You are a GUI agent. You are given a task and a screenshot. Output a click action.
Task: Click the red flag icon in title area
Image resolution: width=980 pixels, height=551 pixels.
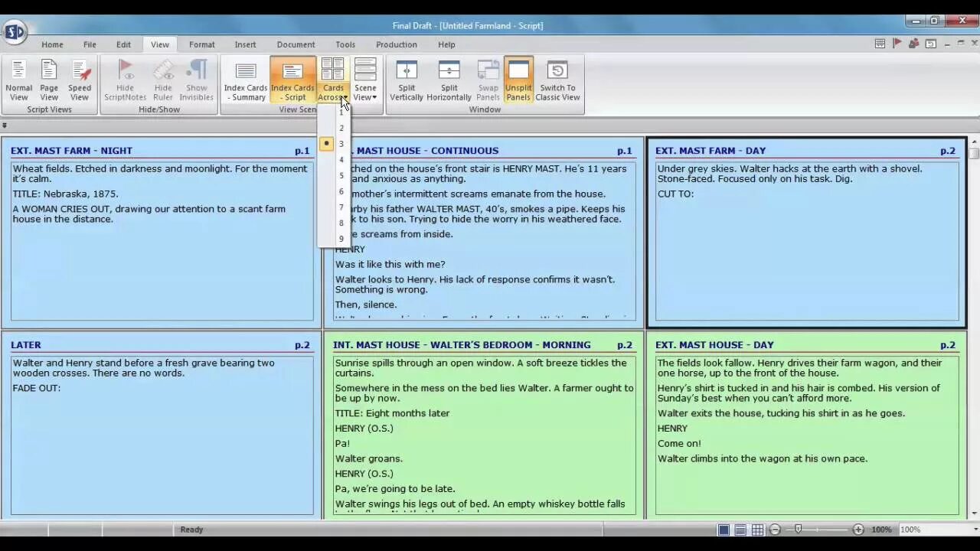tap(897, 44)
